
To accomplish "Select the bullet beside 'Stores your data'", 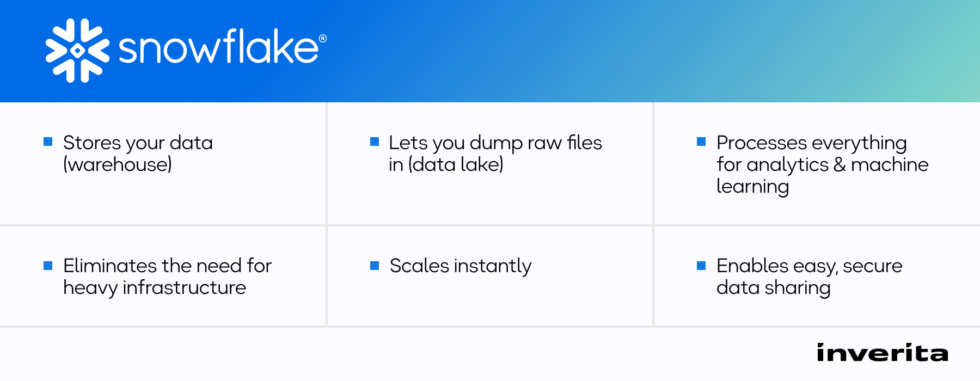I will (48, 142).
